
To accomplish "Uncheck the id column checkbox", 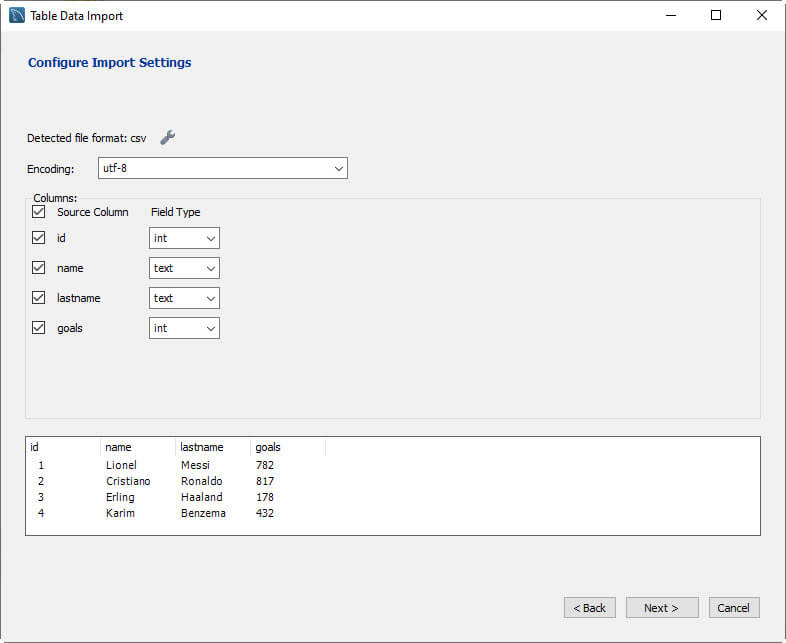I will (39, 238).
